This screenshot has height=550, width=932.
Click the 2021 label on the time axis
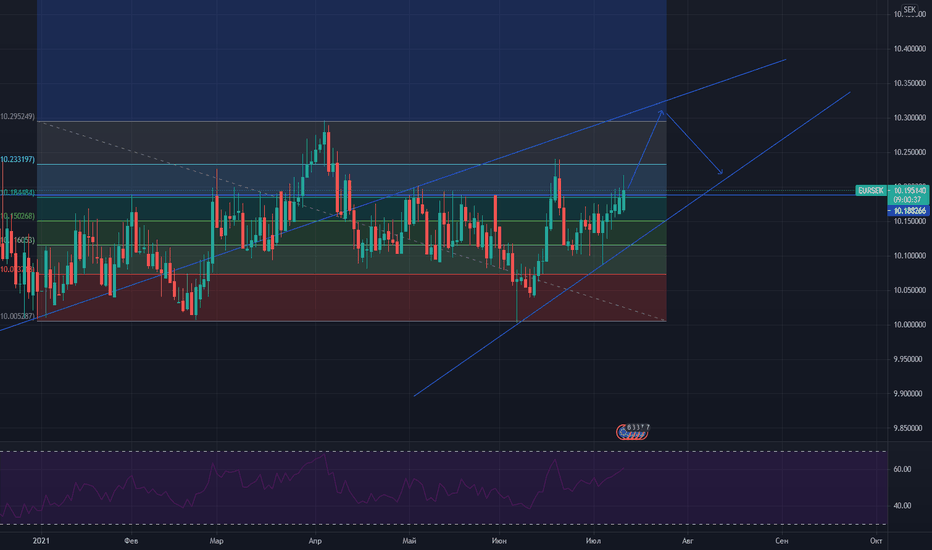[x=41, y=540]
